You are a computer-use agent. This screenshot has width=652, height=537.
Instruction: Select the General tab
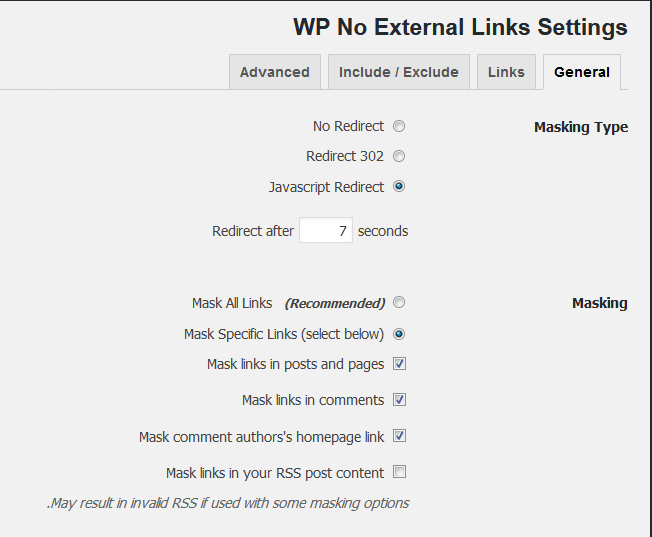click(581, 72)
